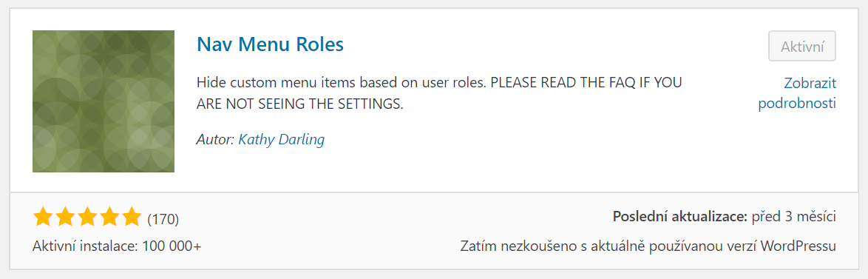Click the Aktivní instalace: 100 000+ text
Image resolution: width=868 pixels, height=279 pixels.
tap(117, 246)
